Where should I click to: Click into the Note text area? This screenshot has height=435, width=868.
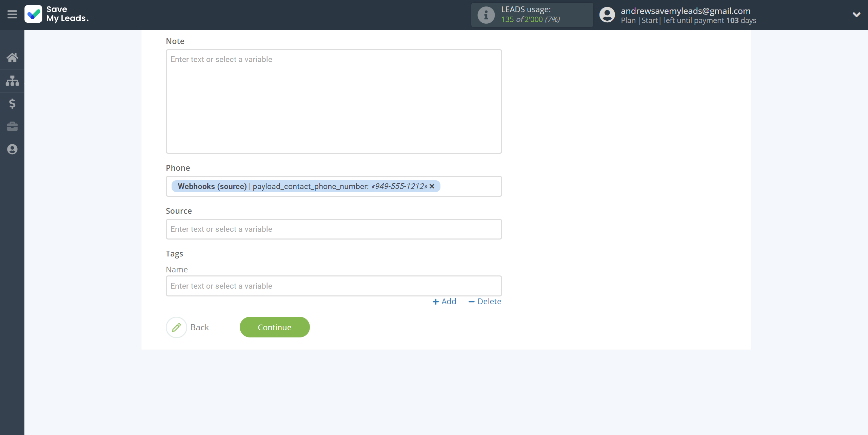(334, 101)
